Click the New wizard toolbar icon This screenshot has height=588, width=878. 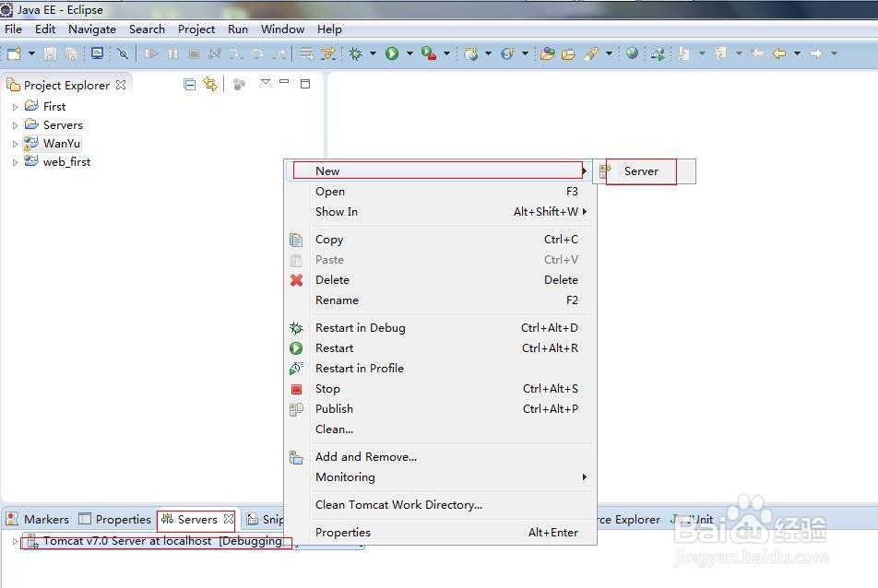15,53
